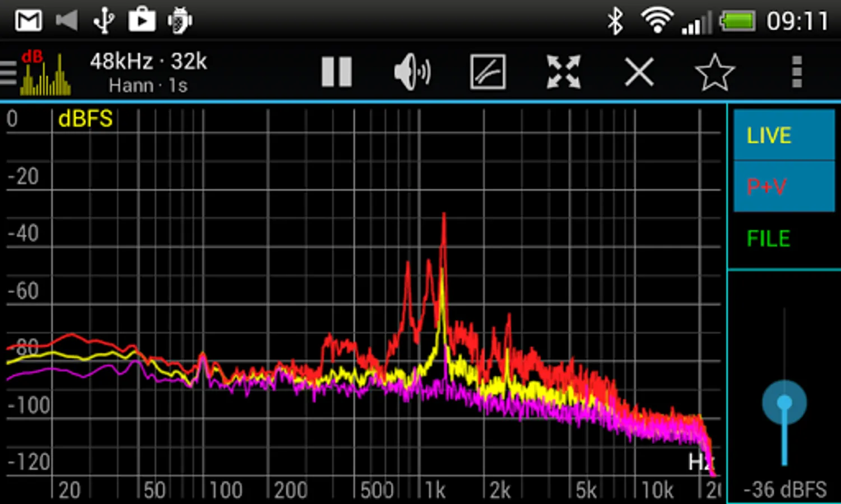
Task: Clear traces with the X icon
Action: (639, 72)
